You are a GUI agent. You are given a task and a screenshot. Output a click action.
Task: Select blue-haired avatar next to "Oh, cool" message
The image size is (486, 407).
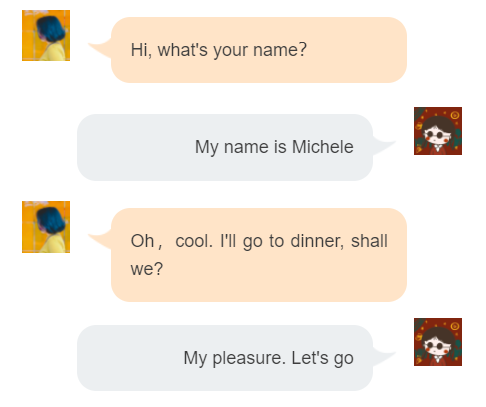click(46, 227)
